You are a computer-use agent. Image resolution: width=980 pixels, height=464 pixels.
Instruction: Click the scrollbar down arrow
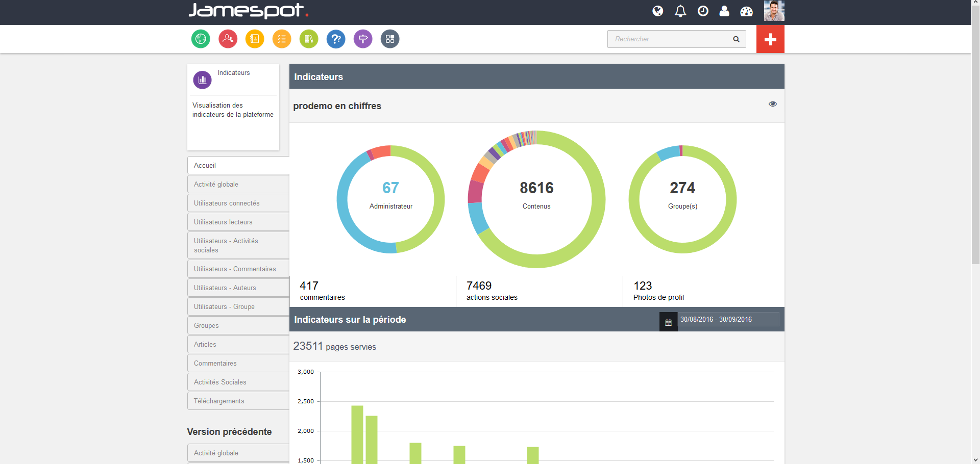coord(975,459)
